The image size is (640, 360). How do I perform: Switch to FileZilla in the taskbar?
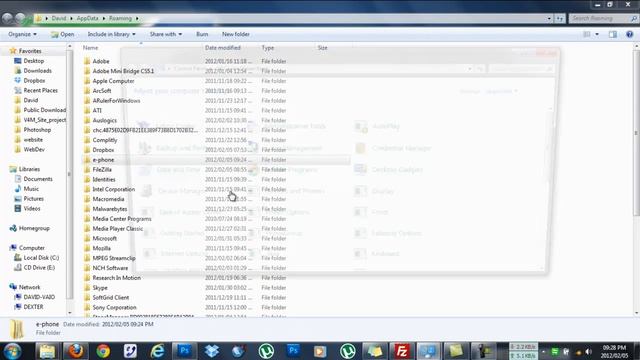[402, 351]
